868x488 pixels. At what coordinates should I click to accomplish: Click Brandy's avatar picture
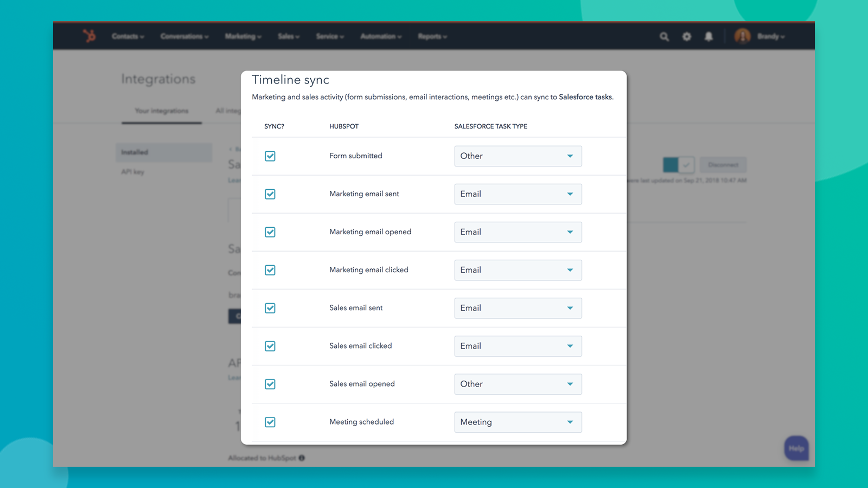pos(742,36)
